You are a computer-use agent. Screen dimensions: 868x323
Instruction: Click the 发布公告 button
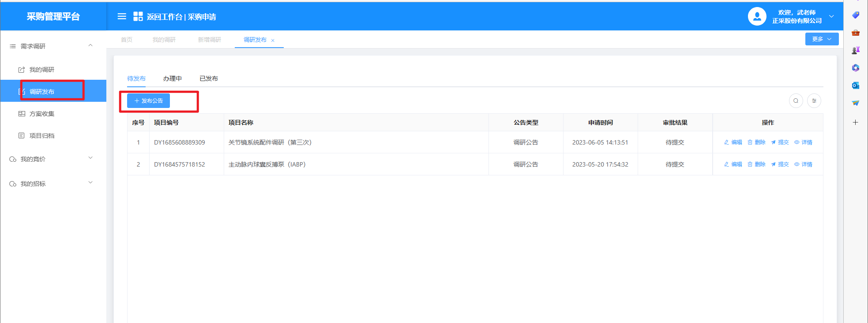click(148, 101)
